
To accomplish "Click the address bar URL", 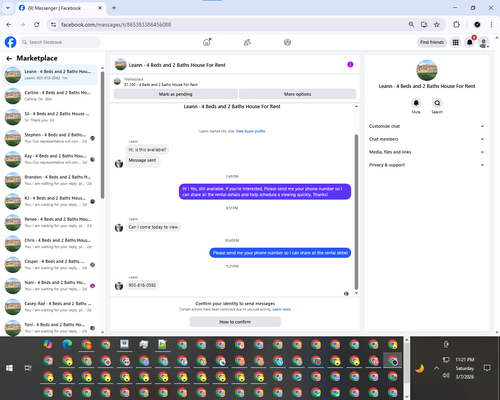I will 116,25.
